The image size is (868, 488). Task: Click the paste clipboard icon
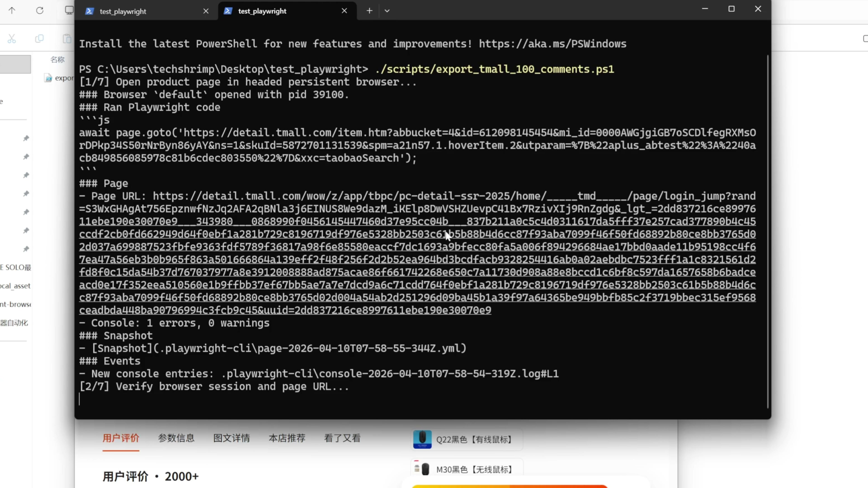coord(67,39)
